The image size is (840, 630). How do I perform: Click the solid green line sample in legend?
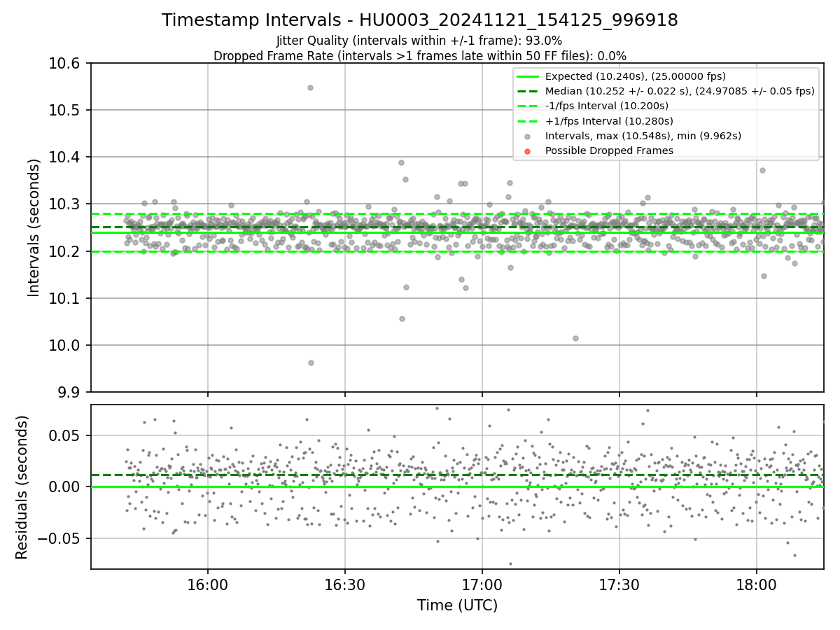pyautogui.click(x=528, y=76)
